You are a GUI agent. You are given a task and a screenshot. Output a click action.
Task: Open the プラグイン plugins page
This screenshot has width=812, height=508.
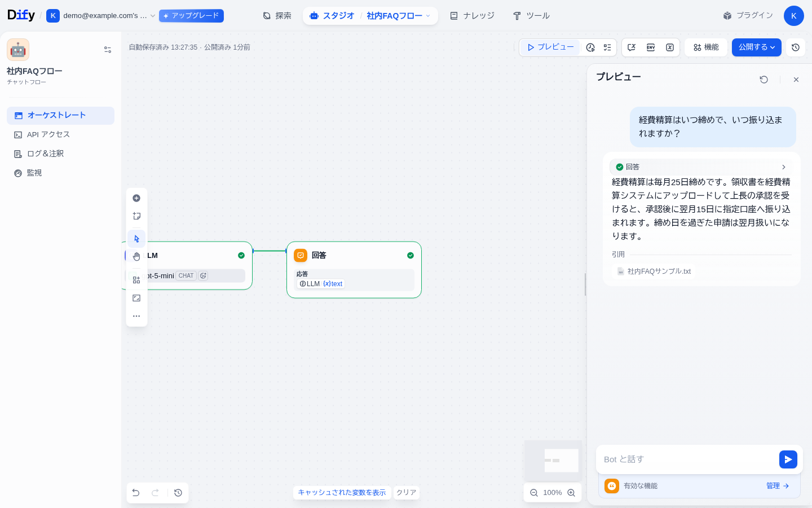pyautogui.click(x=748, y=16)
